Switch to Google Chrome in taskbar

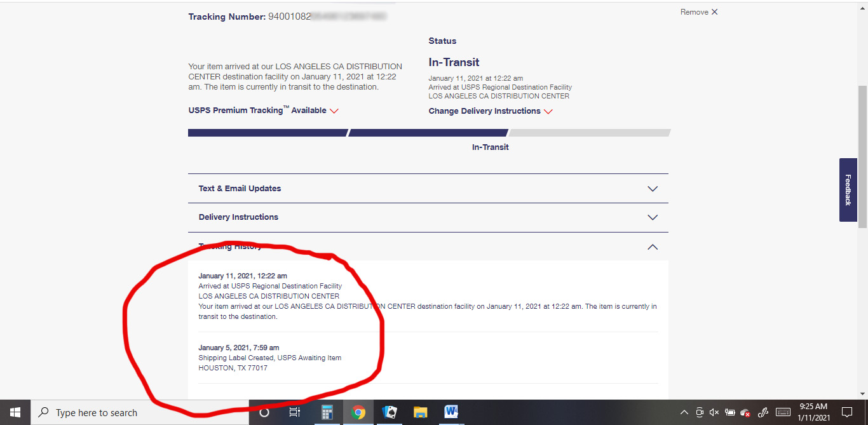(358, 412)
